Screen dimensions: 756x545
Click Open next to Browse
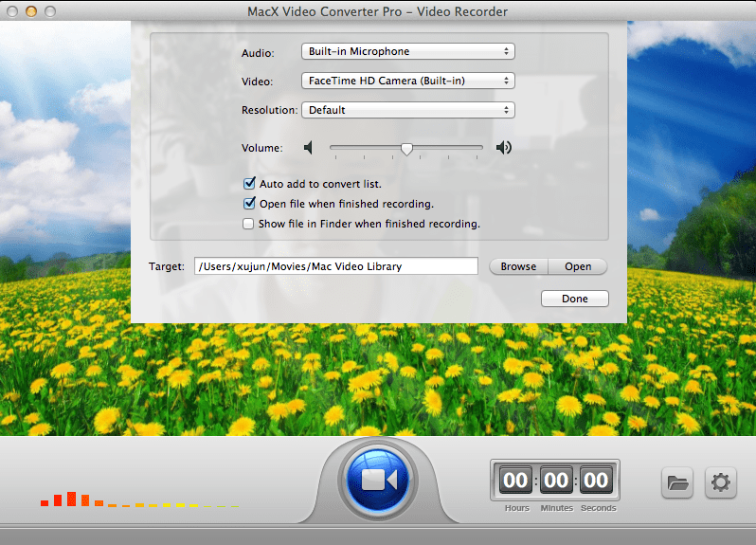click(x=578, y=266)
